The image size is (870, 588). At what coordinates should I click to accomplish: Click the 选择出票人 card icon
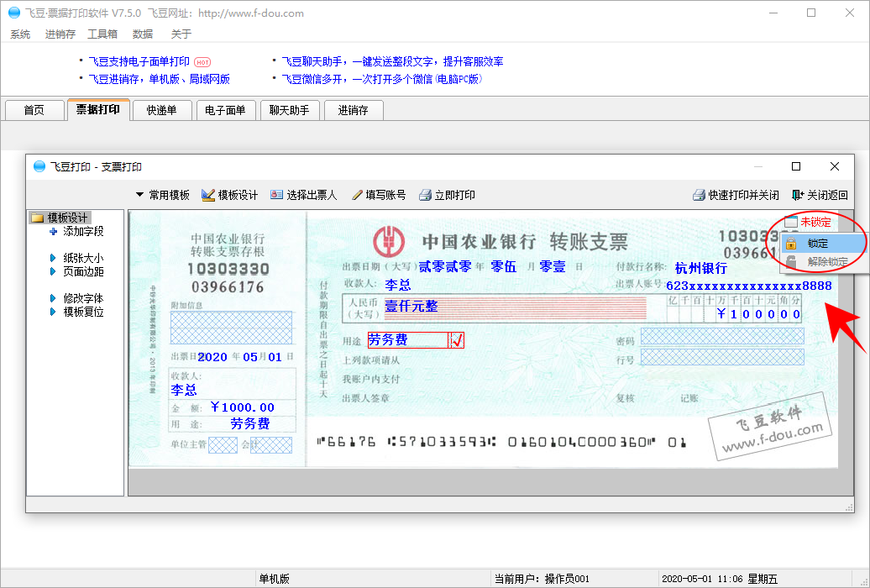pos(276,194)
